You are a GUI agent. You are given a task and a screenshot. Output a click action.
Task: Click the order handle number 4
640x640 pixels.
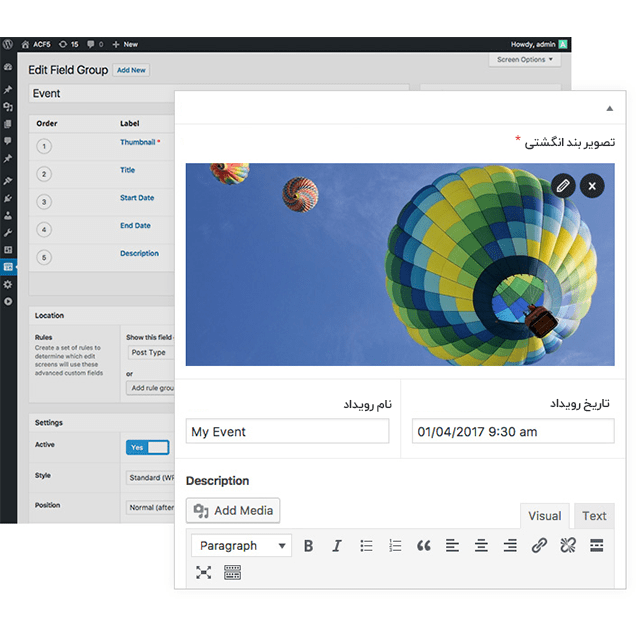(x=44, y=229)
